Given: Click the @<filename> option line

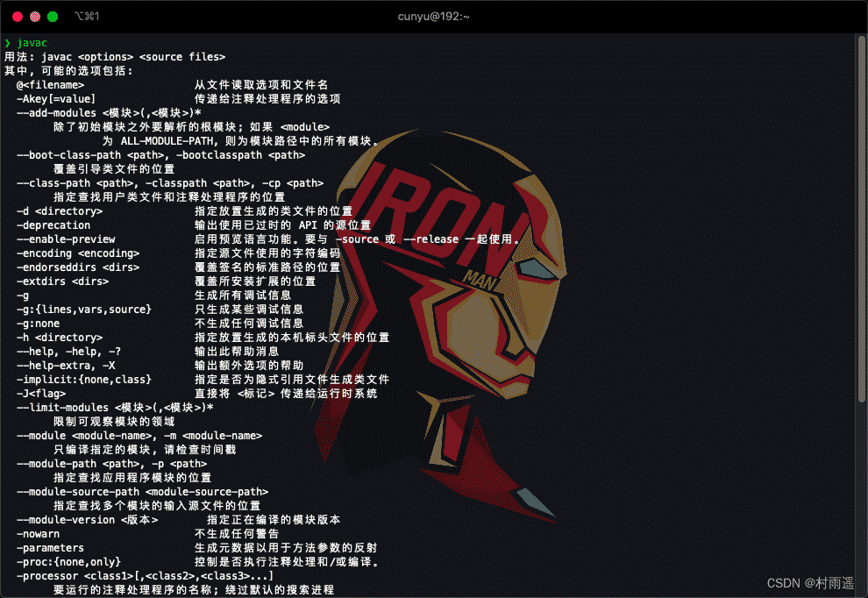Looking at the screenshot, I should pos(50,85).
